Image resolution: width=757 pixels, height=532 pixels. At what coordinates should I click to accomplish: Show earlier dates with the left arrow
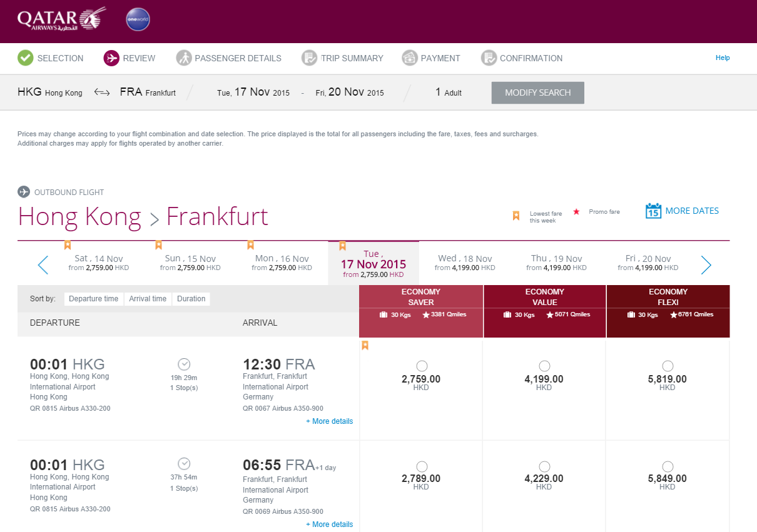43,265
